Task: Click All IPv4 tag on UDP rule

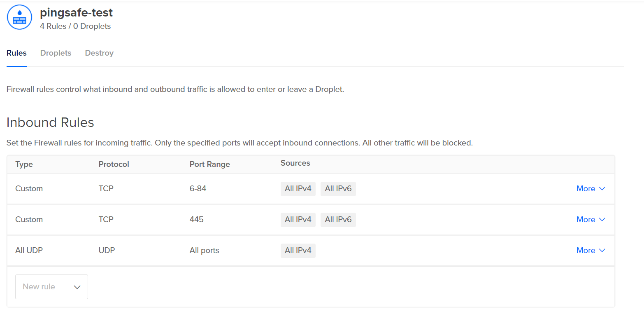Action: (298, 251)
